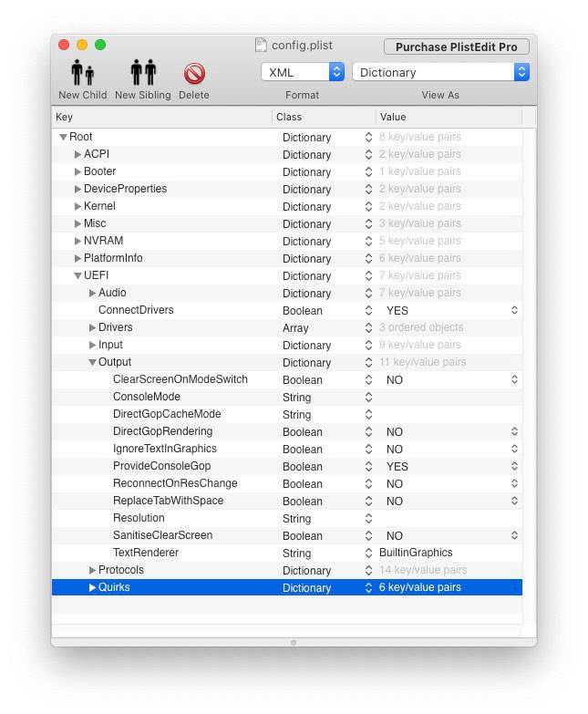Select the ConnectDrivers key
The width and height of the screenshot is (588, 714).
(x=136, y=310)
